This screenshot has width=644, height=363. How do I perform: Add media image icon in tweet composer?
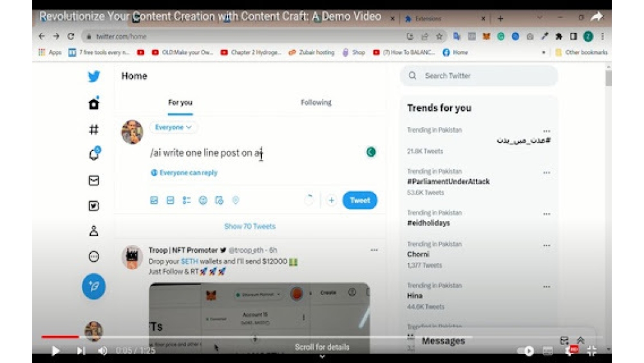[x=154, y=201]
